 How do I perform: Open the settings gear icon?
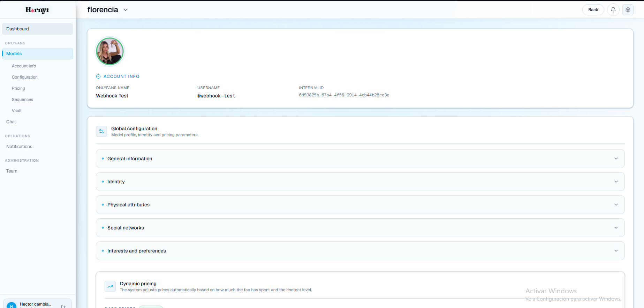coord(628,10)
